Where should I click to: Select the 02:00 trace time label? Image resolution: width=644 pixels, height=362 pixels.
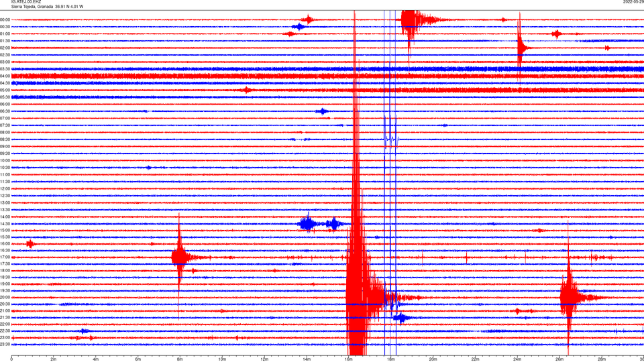[5, 48]
